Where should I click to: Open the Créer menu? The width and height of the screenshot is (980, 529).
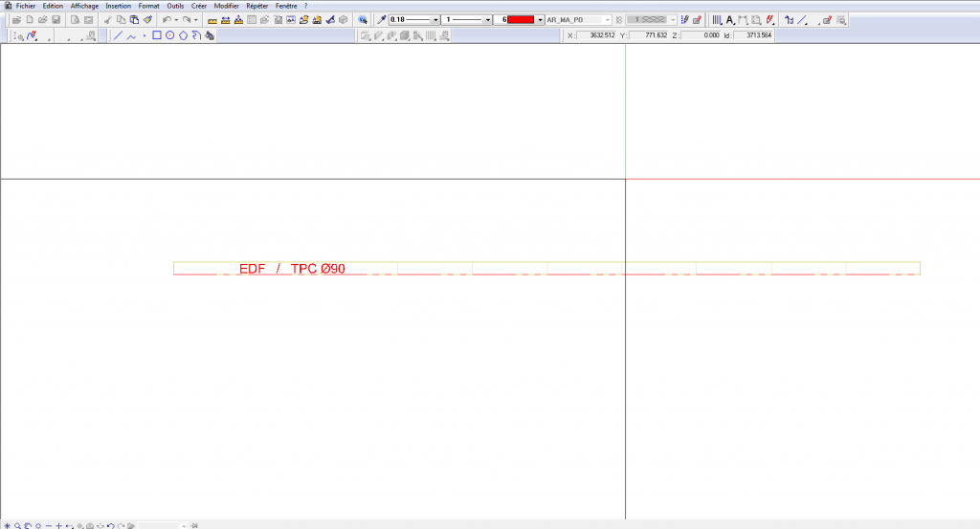point(199,6)
